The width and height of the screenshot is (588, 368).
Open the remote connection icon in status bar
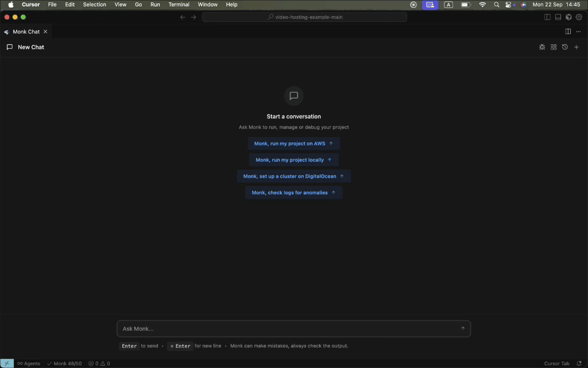6,363
